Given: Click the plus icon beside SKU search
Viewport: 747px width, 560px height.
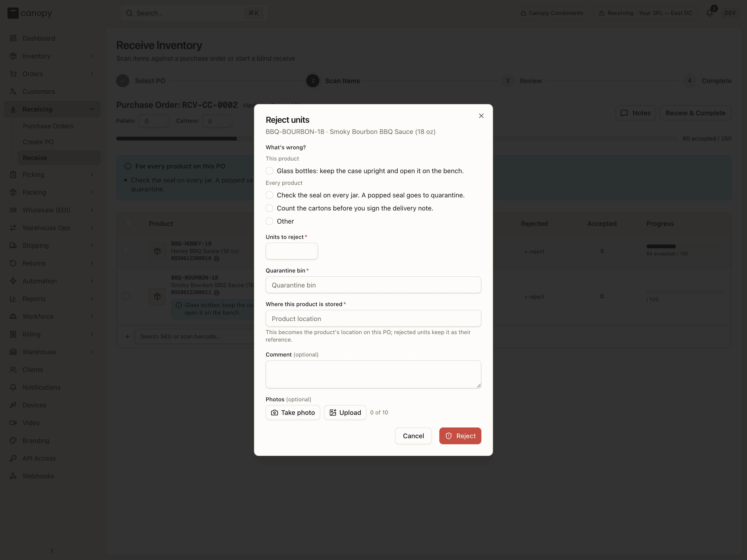Looking at the screenshot, I should click(x=127, y=336).
